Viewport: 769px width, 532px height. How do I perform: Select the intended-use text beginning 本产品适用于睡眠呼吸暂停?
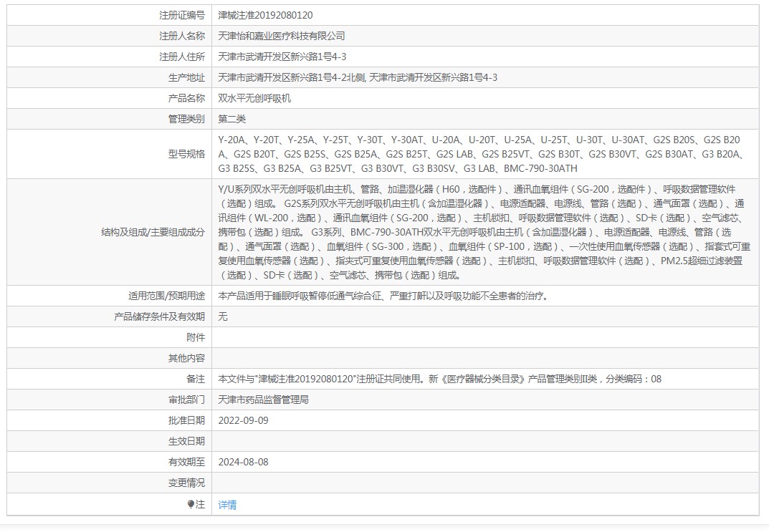coord(383,296)
